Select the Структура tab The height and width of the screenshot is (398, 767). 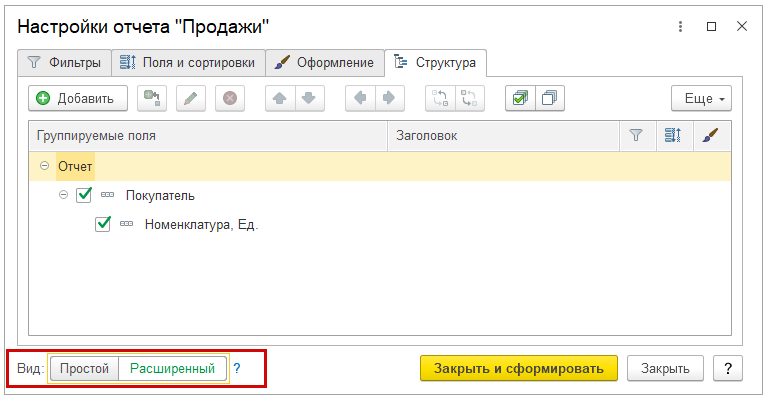tap(435, 63)
